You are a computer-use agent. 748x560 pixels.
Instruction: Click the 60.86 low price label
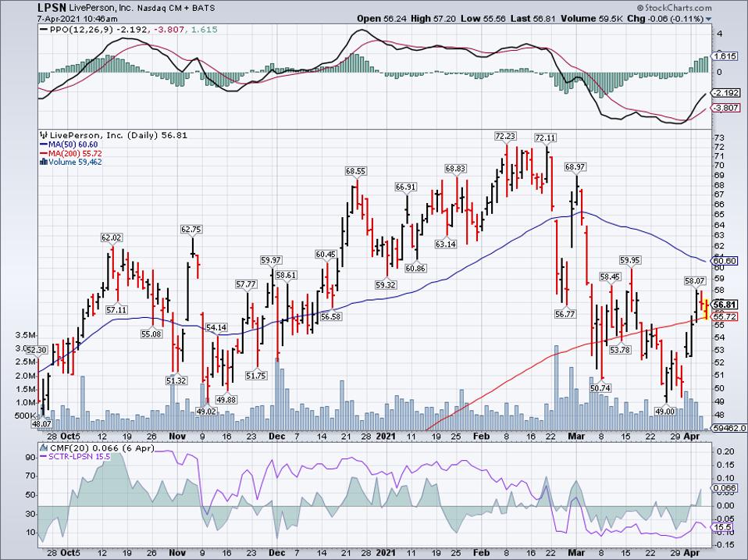[415, 268]
